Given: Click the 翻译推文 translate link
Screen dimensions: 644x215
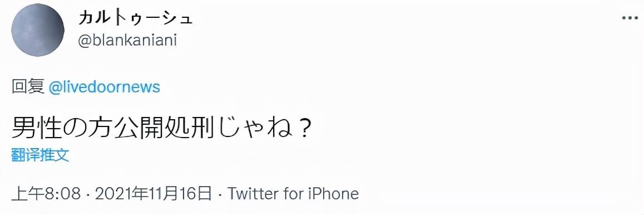Looking at the screenshot, I should coord(40,155).
